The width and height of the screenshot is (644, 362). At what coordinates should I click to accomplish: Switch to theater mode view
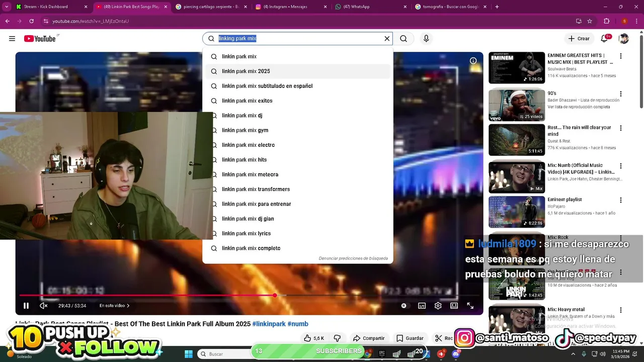tap(454, 306)
